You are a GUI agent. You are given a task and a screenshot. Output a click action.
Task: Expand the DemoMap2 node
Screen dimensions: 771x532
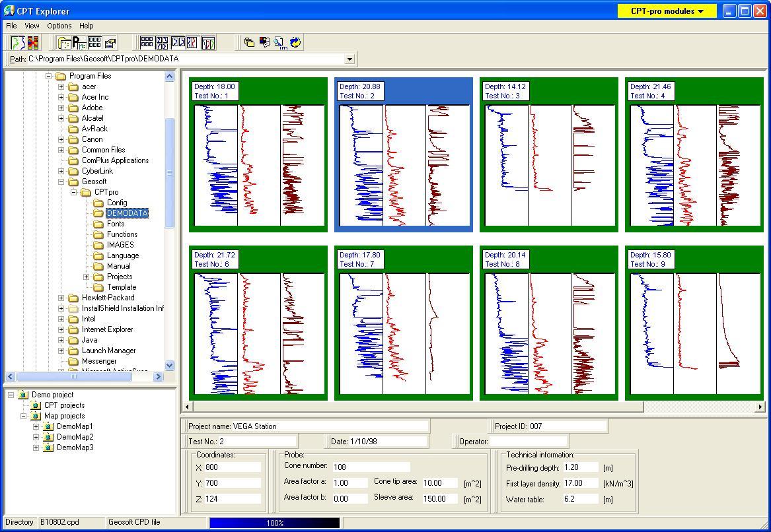coord(36,437)
